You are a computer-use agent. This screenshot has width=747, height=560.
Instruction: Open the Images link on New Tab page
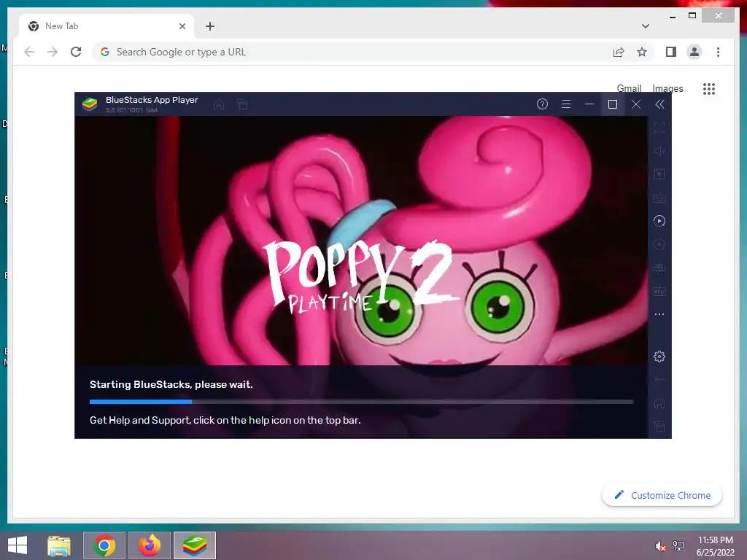pos(667,88)
